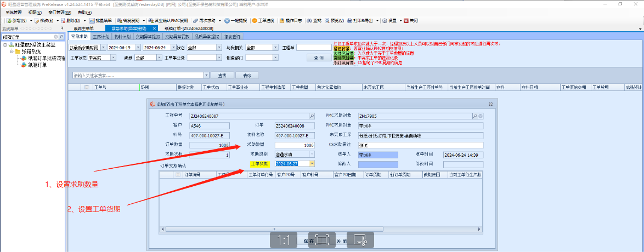Screen dimensions: 644x252
Task: Click the 一键提报 toolbar button
Action: click(x=236, y=20)
